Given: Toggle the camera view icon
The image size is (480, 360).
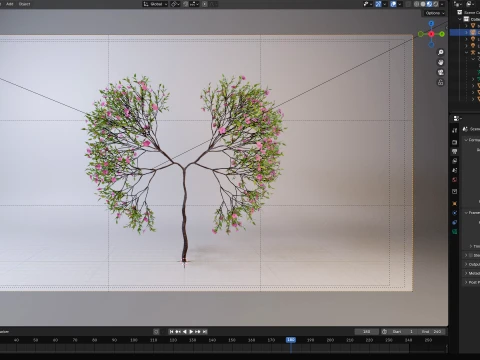Looking at the screenshot, I should pos(441,72).
